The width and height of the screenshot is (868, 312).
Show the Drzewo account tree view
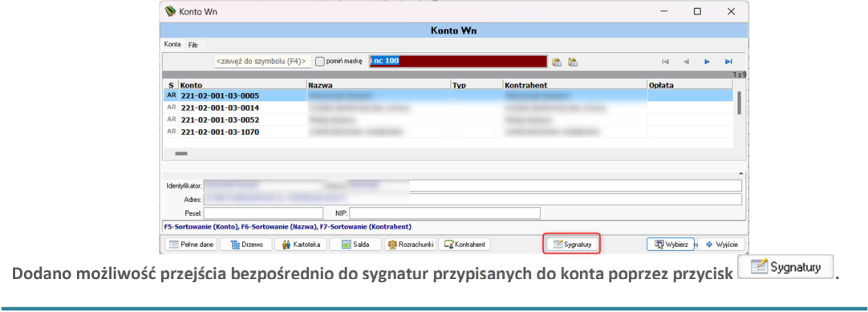coord(246,245)
